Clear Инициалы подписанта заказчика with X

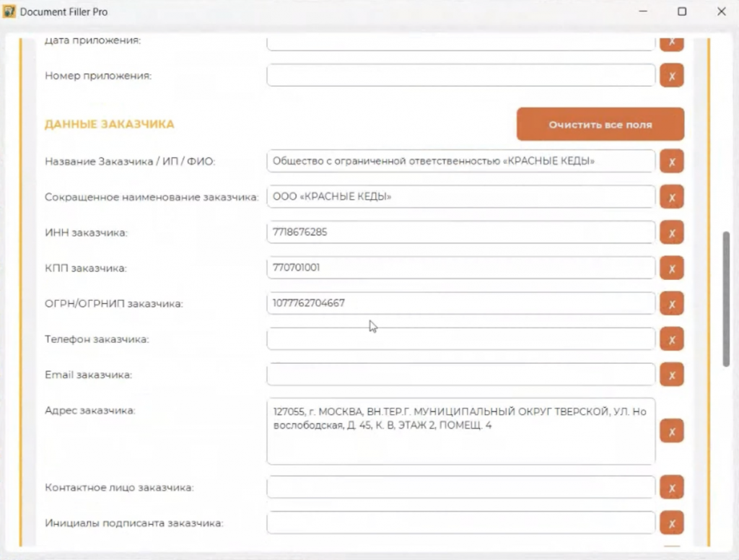pos(671,523)
